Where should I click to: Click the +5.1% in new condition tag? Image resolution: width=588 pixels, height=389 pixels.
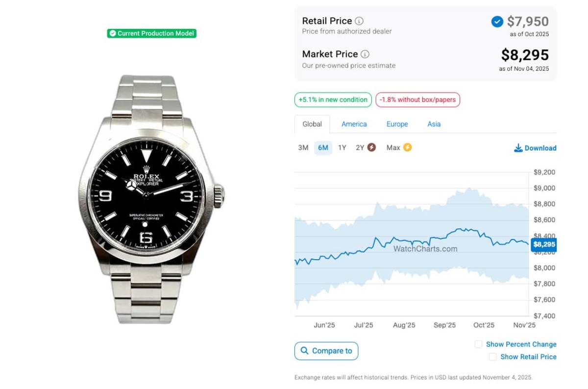[x=333, y=100]
